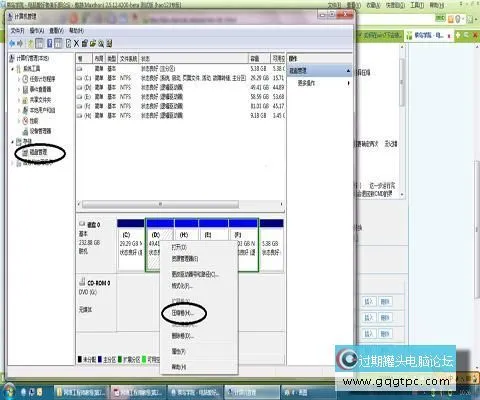Open the 查看(V) menu
The image size is (480, 400).
pyautogui.click(x=56, y=31)
